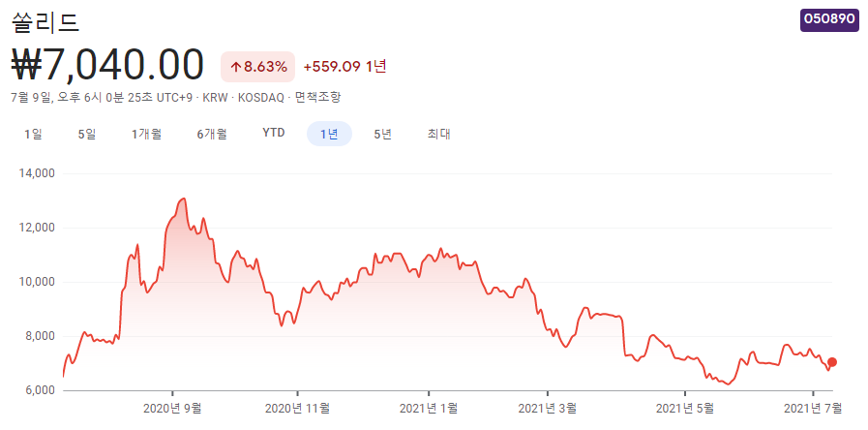Click the red endpoint dot on chart
This screenshot has width=868, height=430.
832,362
